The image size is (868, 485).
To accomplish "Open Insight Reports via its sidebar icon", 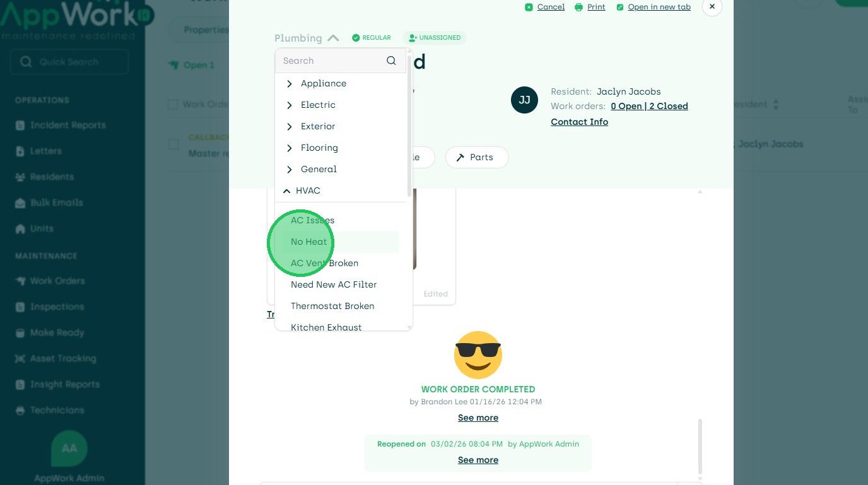I will coord(20,385).
